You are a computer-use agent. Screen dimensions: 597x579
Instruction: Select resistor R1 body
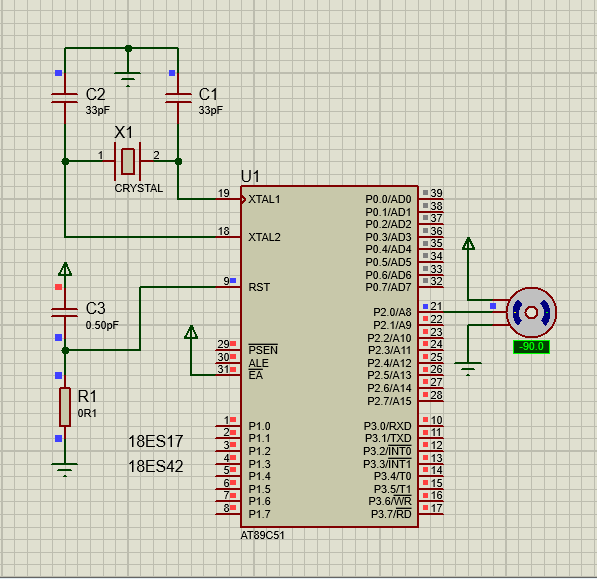point(65,407)
